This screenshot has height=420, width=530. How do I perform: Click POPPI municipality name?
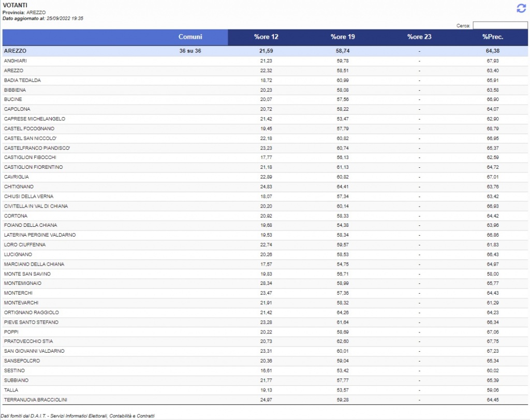click(x=11, y=332)
